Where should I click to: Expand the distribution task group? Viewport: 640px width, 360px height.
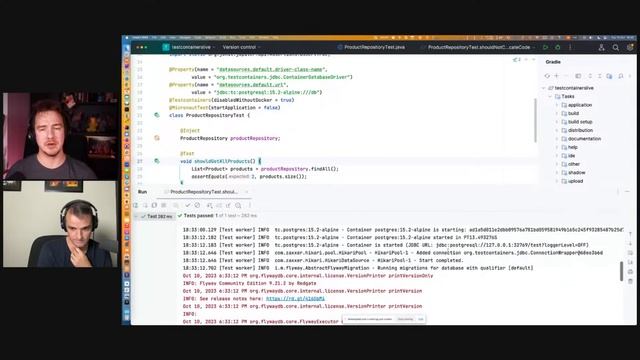click(556, 131)
